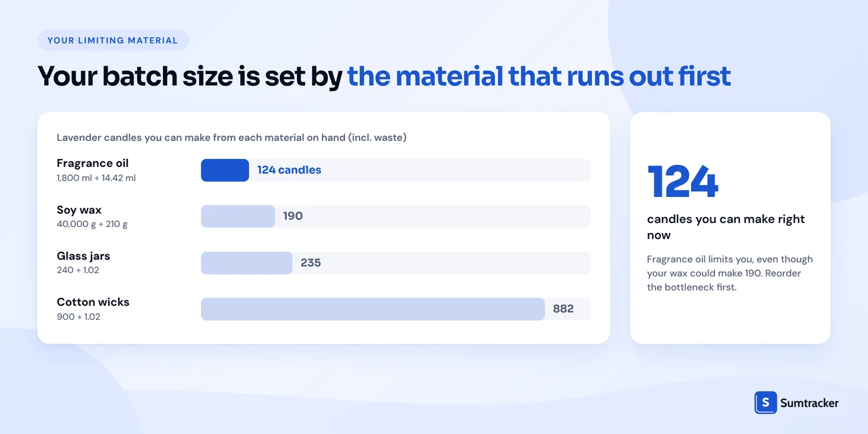
Task: Select the Fragrance oil label
Action: pos(93,163)
